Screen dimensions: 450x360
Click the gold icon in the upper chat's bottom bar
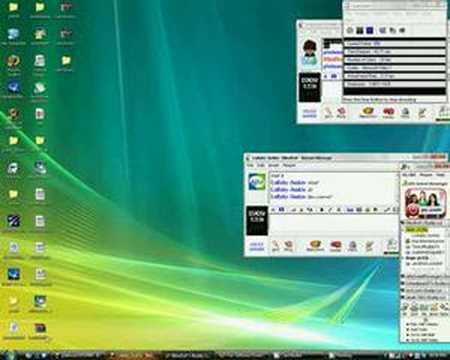click(x=368, y=112)
